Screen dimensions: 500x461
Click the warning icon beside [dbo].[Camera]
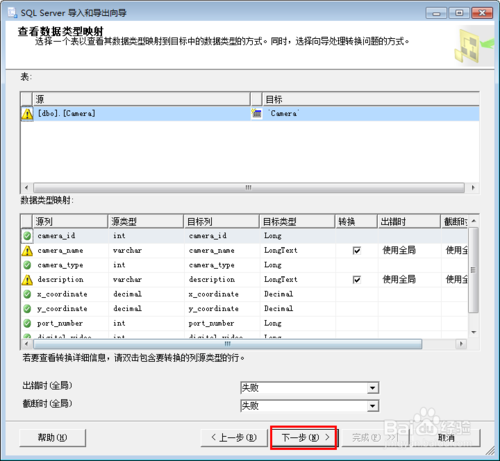pyautogui.click(x=27, y=114)
